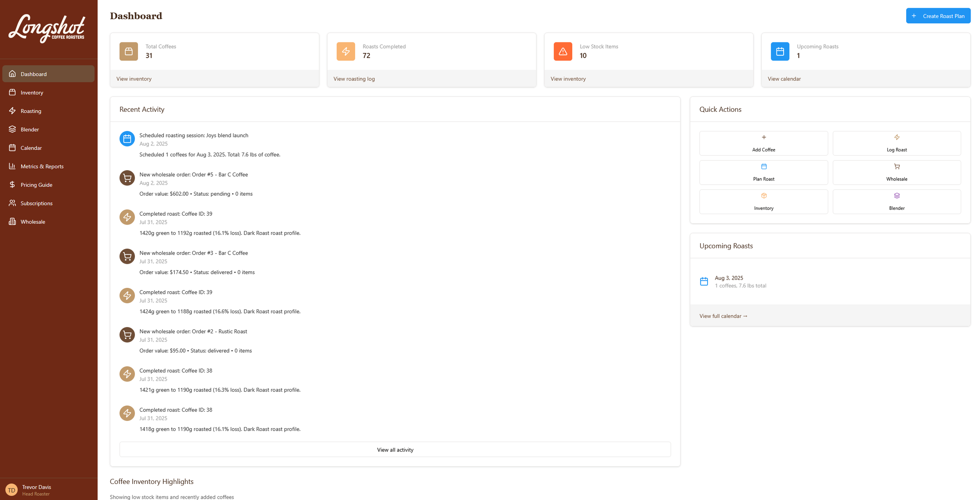Click the orange Low Stock warning icon
Screen dimensions: 980x500
563,51
